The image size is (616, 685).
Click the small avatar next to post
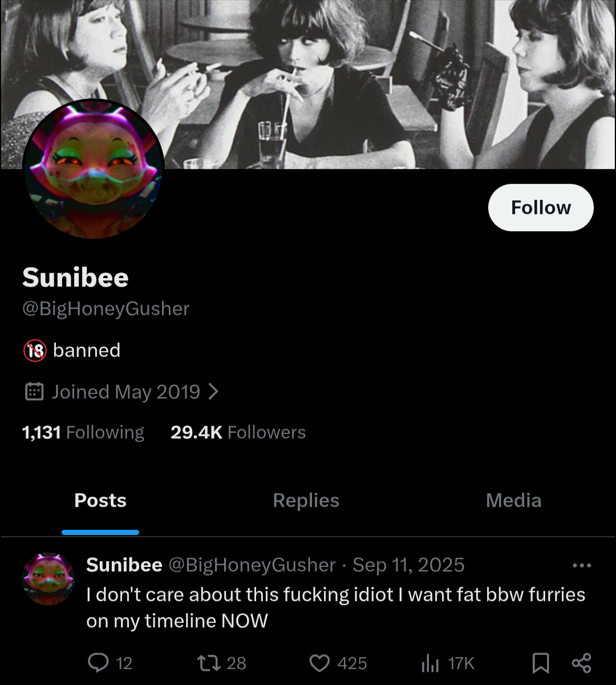point(48,579)
